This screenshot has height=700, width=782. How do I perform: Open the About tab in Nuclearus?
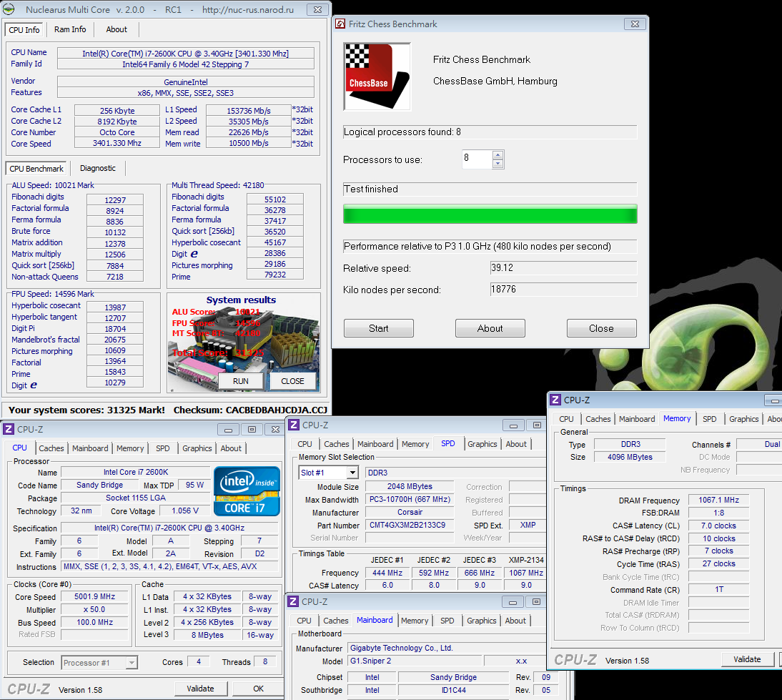[117, 29]
